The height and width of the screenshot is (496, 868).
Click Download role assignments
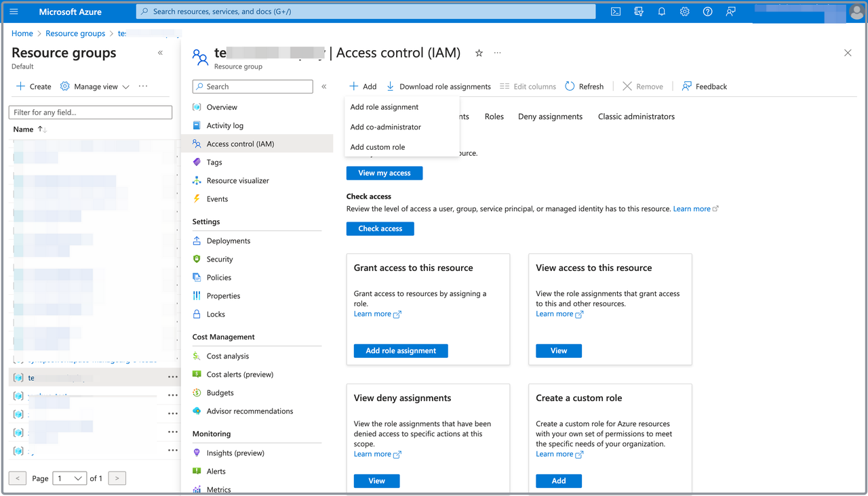click(x=438, y=87)
